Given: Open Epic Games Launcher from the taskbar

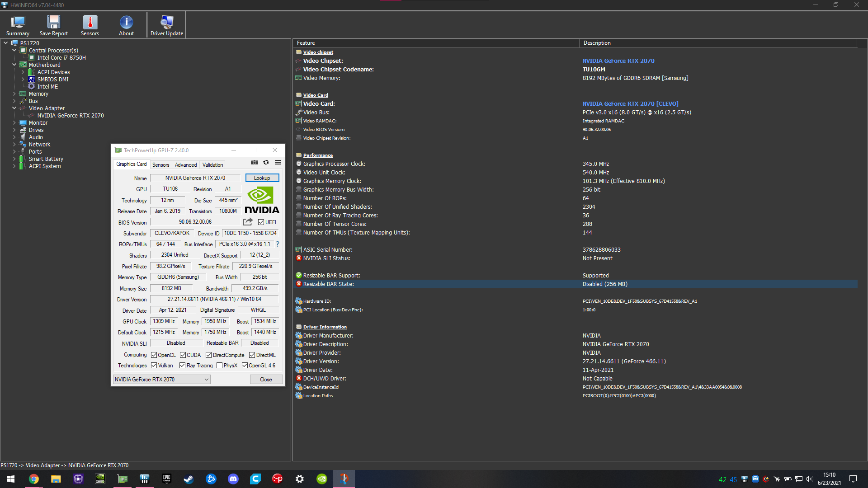Looking at the screenshot, I should [167, 479].
